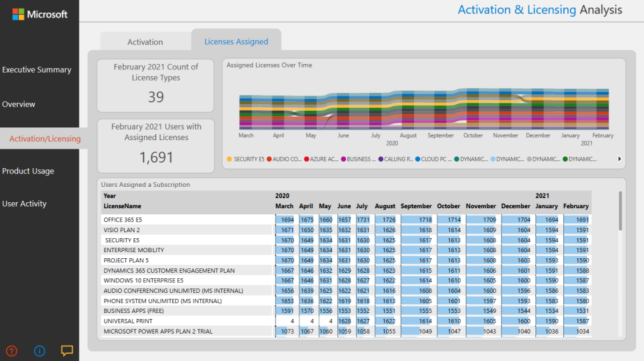Select CLOUD PC ... legend entry
The image size is (644, 361).
(433, 159)
